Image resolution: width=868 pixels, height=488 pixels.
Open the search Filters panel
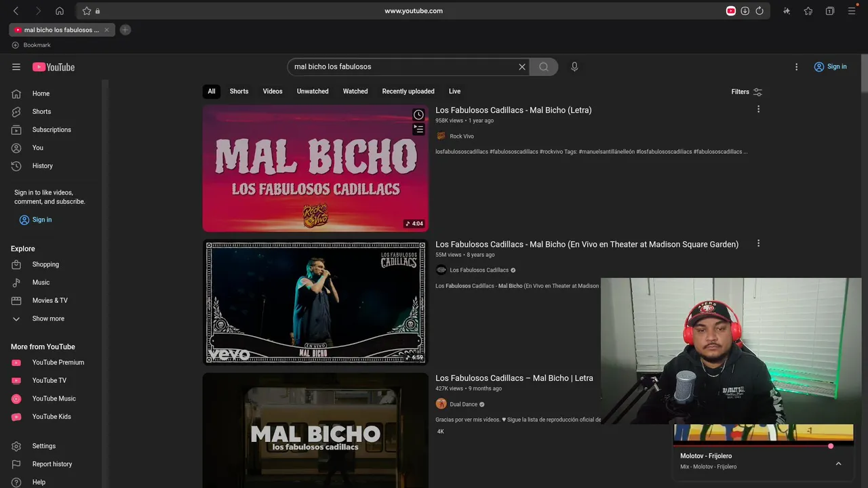(747, 91)
